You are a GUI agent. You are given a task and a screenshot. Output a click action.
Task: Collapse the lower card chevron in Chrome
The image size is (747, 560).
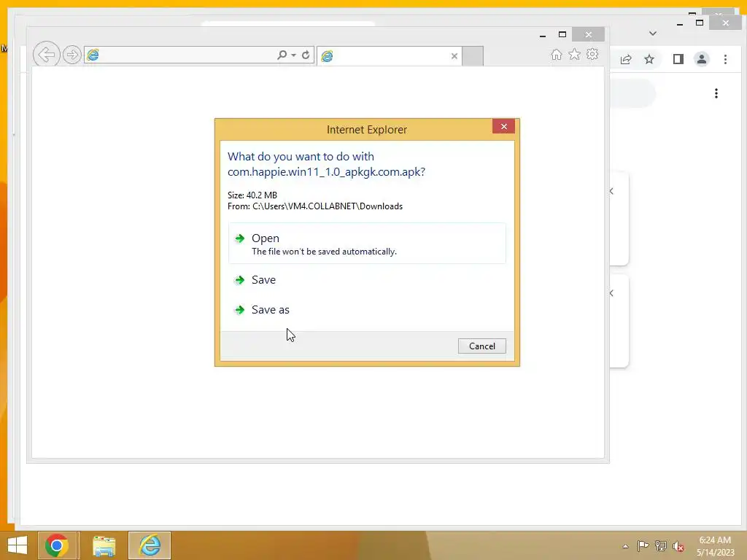612,293
